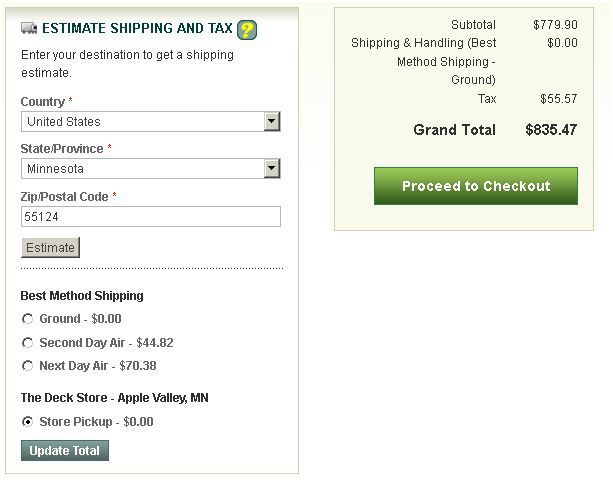Viewport: 613px width, 482px height.
Task: Focus the Zip/Postal Code field
Action: pos(151,217)
